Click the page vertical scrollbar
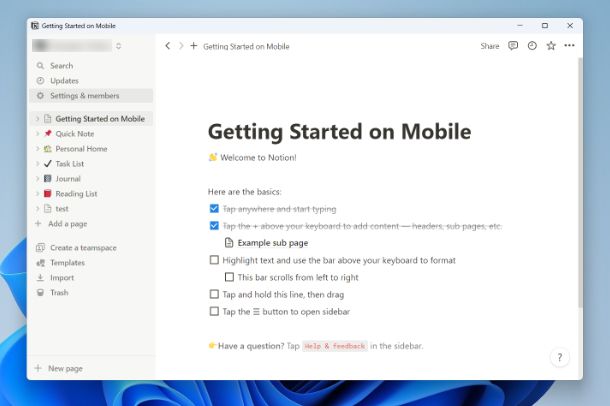 (x=580, y=183)
